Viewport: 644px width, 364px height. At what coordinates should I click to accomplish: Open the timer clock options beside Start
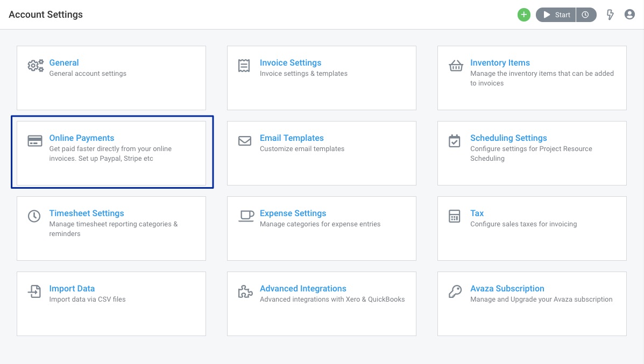(586, 15)
